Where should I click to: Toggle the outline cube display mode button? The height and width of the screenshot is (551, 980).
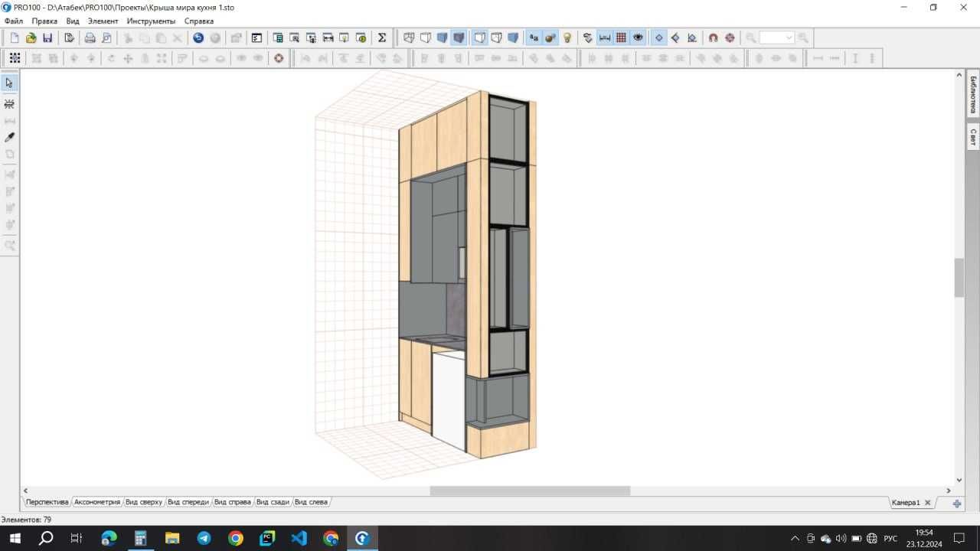pyautogui.click(x=480, y=38)
